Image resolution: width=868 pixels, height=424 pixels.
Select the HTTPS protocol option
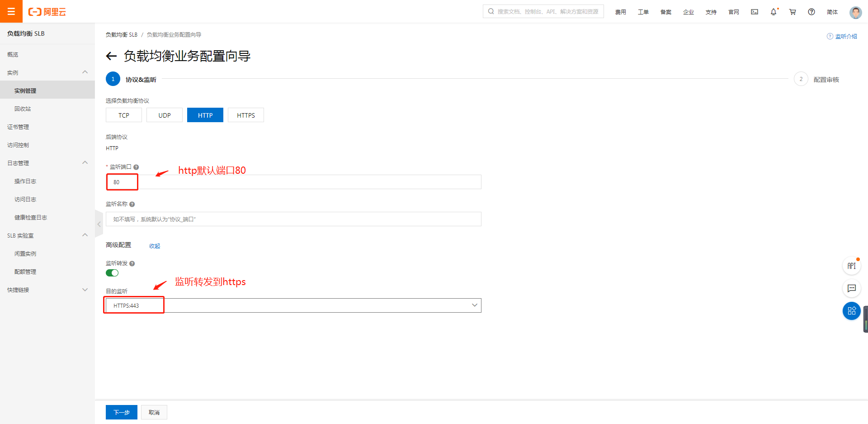246,115
